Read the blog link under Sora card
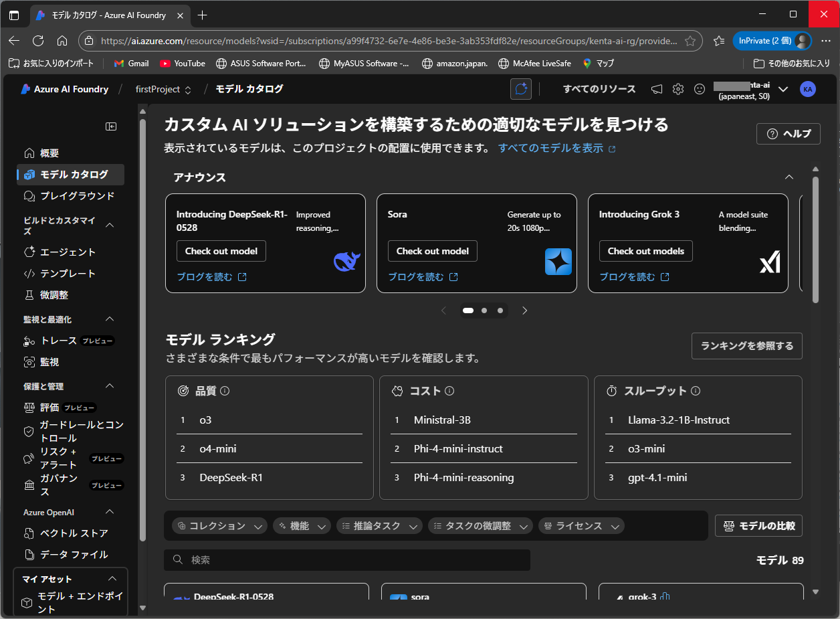Screen dimensions: 840x619 click(x=423, y=277)
